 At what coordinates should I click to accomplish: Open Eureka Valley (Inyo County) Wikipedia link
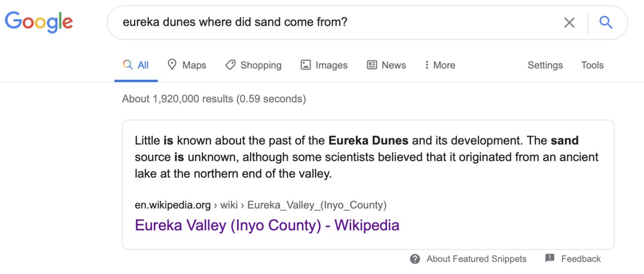tap(267, 225)
